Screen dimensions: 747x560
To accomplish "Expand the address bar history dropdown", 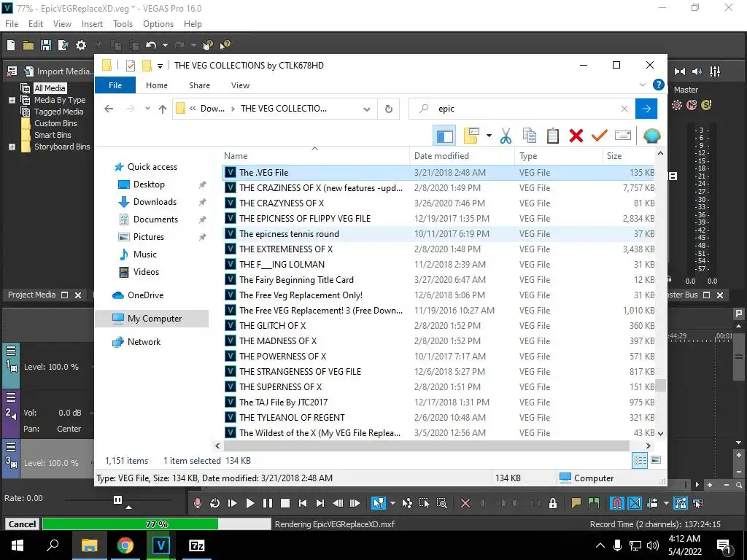I will [x=367, y=109].
